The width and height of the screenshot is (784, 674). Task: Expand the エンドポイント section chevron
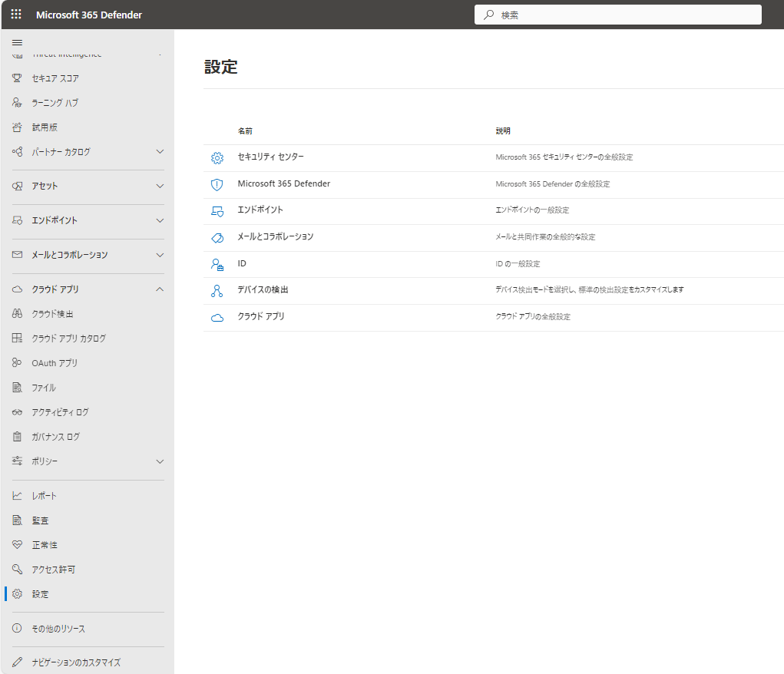pos(160,220)
